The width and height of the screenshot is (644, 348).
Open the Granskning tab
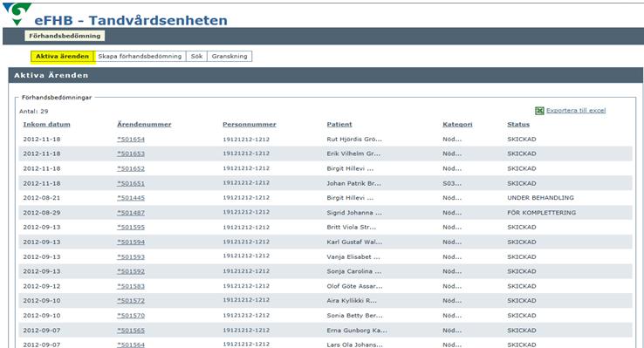point(230,56)
